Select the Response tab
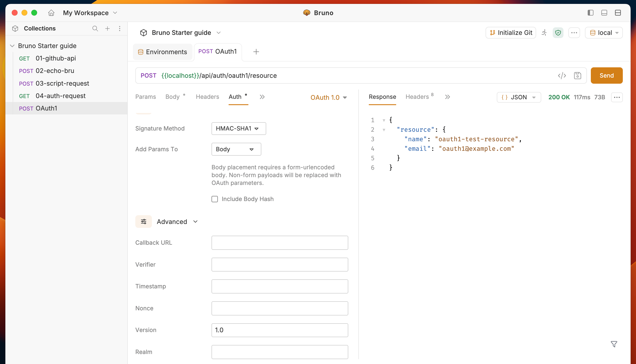 tap(382, 97)
